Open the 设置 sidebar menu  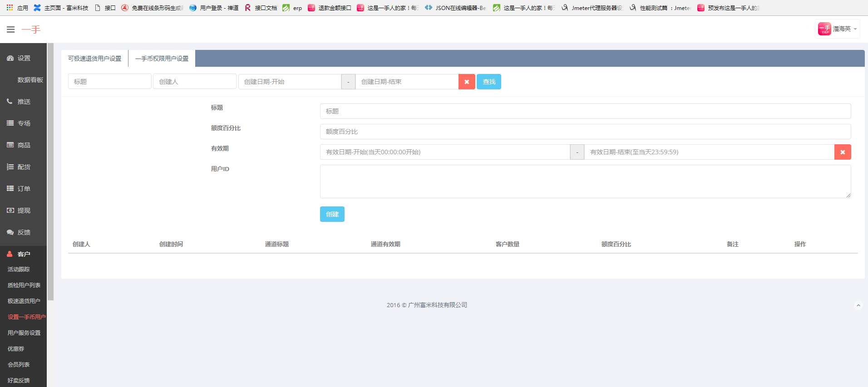click(23, 58)
